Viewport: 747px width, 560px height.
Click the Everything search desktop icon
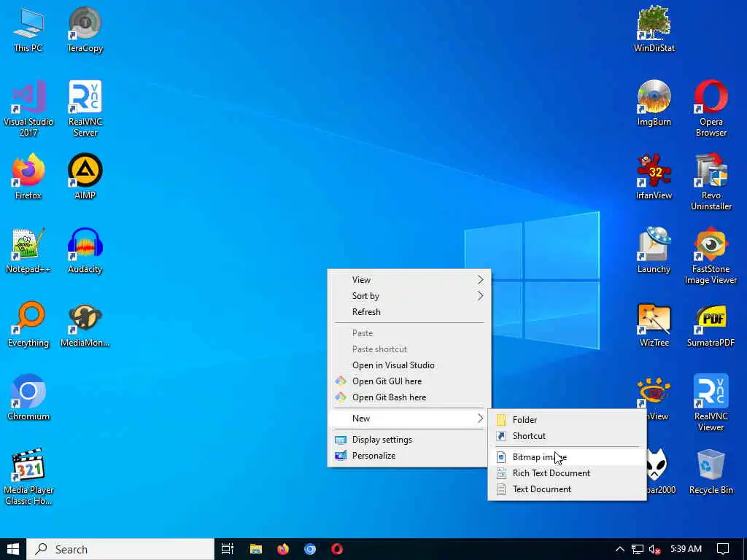tap(28, 324)
